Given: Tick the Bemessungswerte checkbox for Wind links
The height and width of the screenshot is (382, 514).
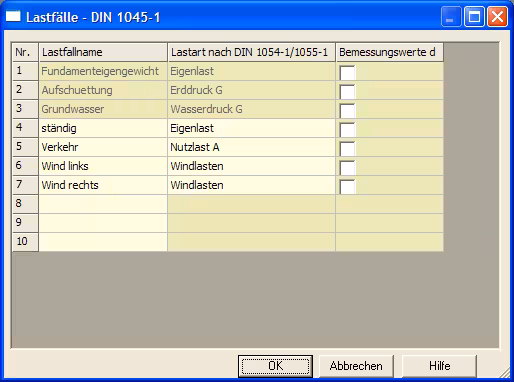Looking at the screenshot, I should point(347,168).
